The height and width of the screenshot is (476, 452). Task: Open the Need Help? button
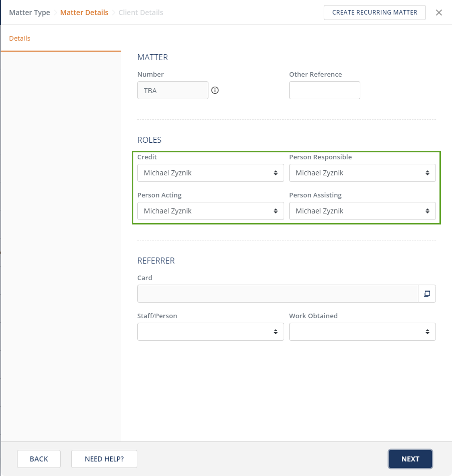(104, 459)
